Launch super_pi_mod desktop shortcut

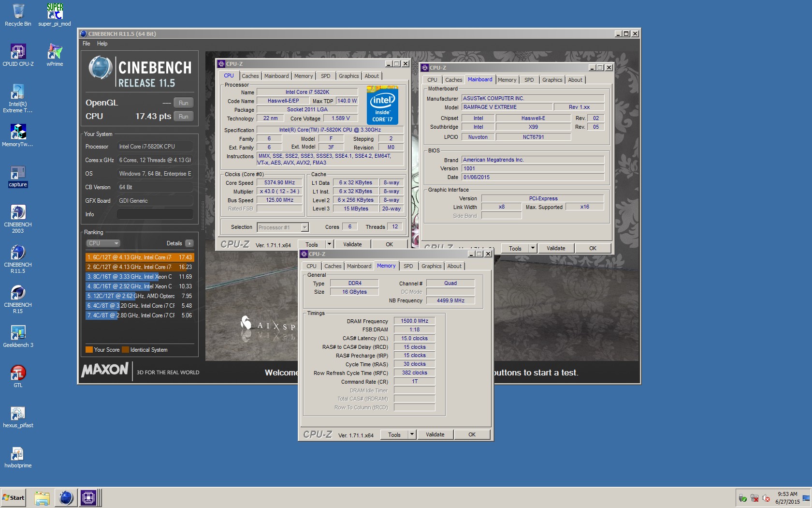click(x=55, y=15)
